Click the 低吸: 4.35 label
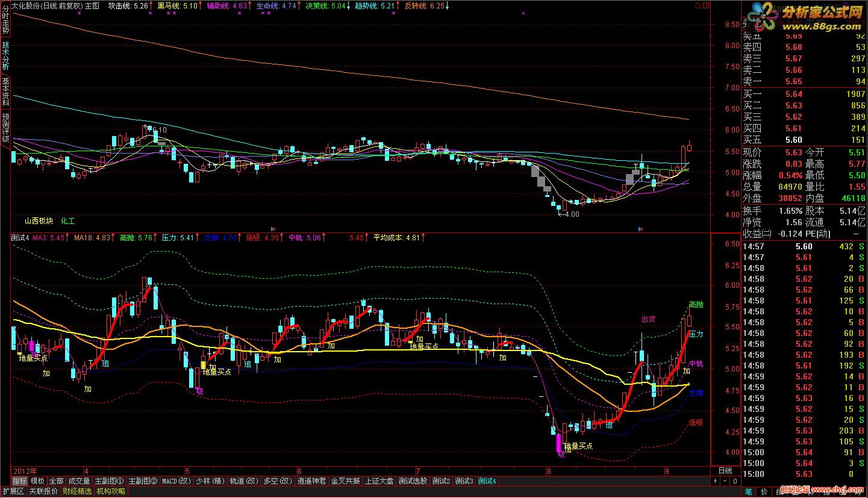 click(263, 238)
